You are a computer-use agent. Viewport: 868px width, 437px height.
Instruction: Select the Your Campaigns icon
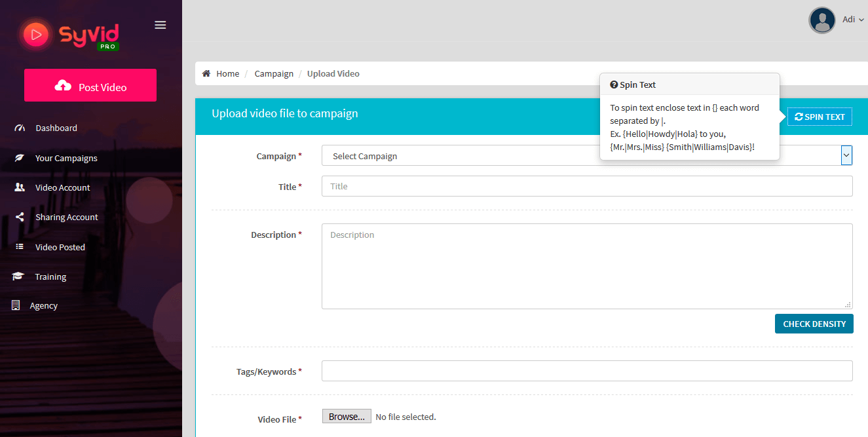click(x=19, y=157)
